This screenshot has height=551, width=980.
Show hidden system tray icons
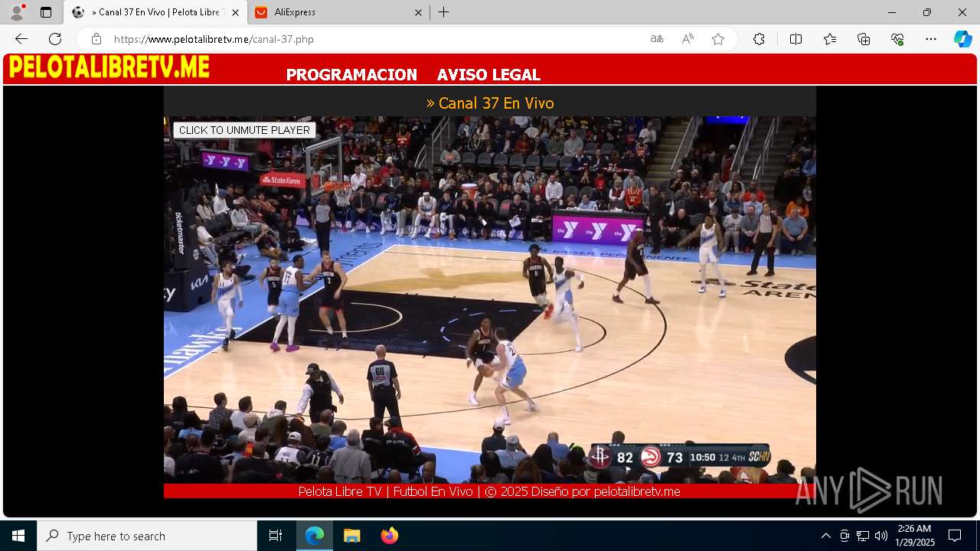(x=825, y=536)
